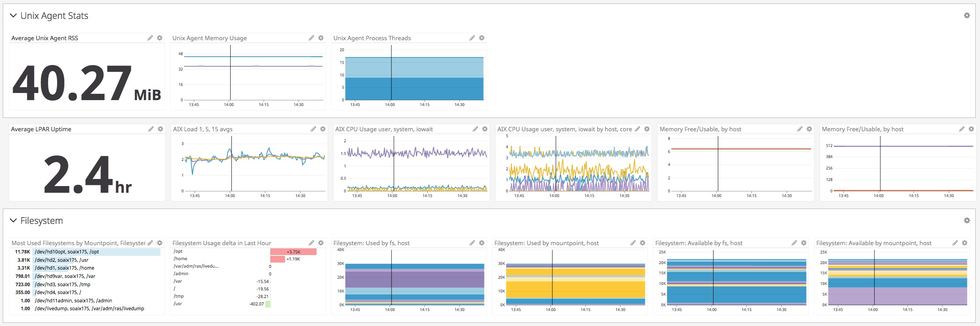Edit Filesystem: Available by mountpoint, host widget
980x326 pixels.
[x=955, y=243]
